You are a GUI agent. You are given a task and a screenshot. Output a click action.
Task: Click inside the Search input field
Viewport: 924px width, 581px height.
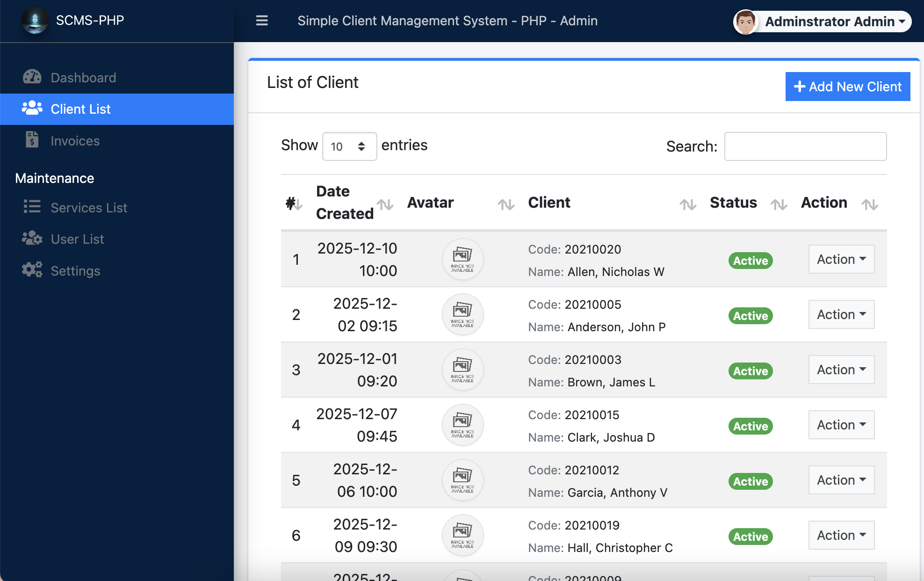pos(805,146)
